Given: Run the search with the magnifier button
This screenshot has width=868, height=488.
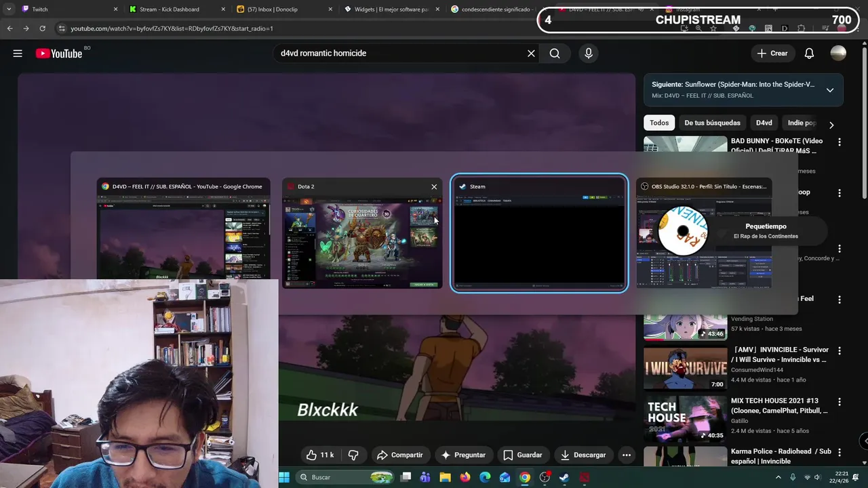Looking at the screenshot, I should (x=555, y=53).
